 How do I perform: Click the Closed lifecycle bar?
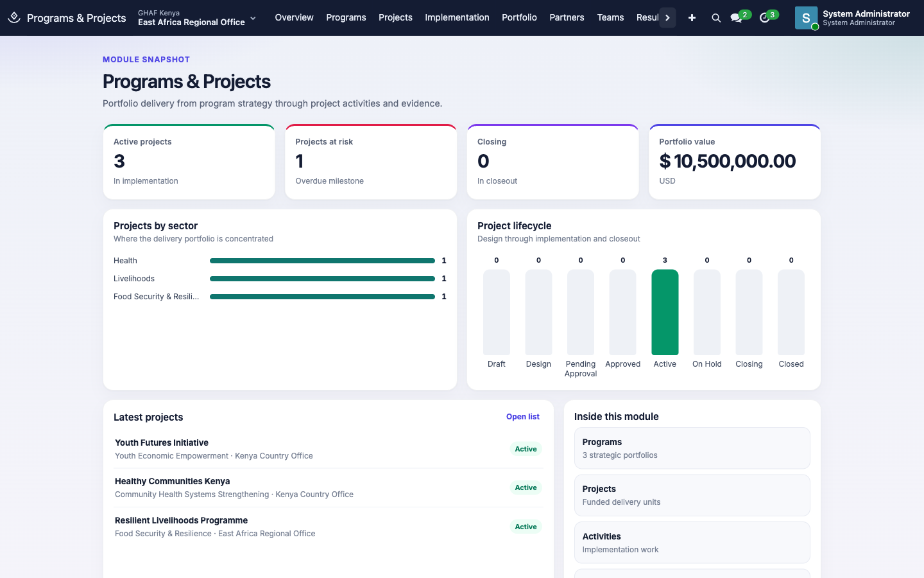click(791, 312)
